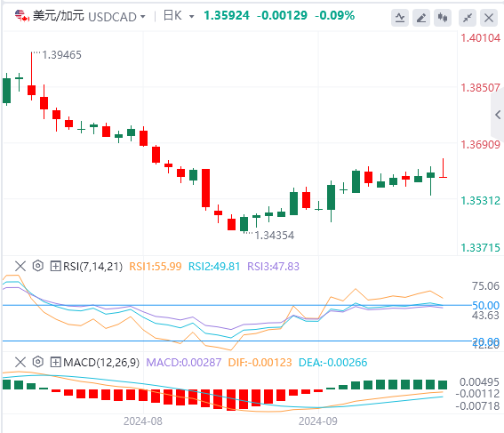Open the indicator line chart tool icon
The width and height of the screenshot is (504, 433).
click(400, 18)
